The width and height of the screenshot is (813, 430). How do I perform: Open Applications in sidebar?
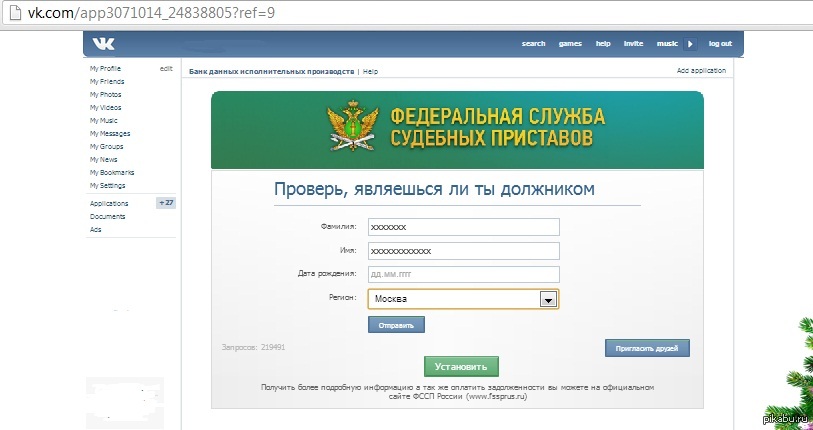109,203
